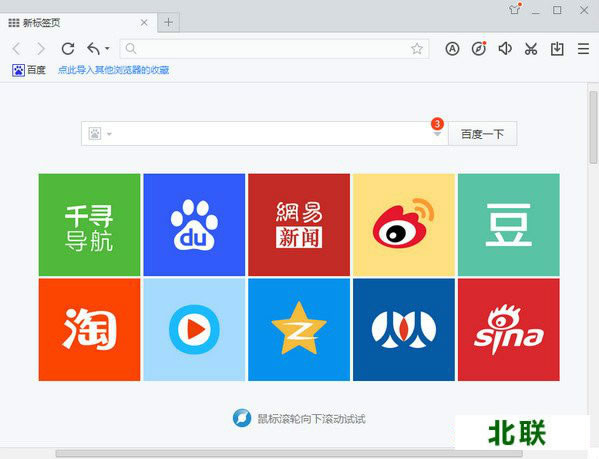This screenshot has height=459, width=599.
Task: Mute sound with the speaker icon
Action: (505, 48)
